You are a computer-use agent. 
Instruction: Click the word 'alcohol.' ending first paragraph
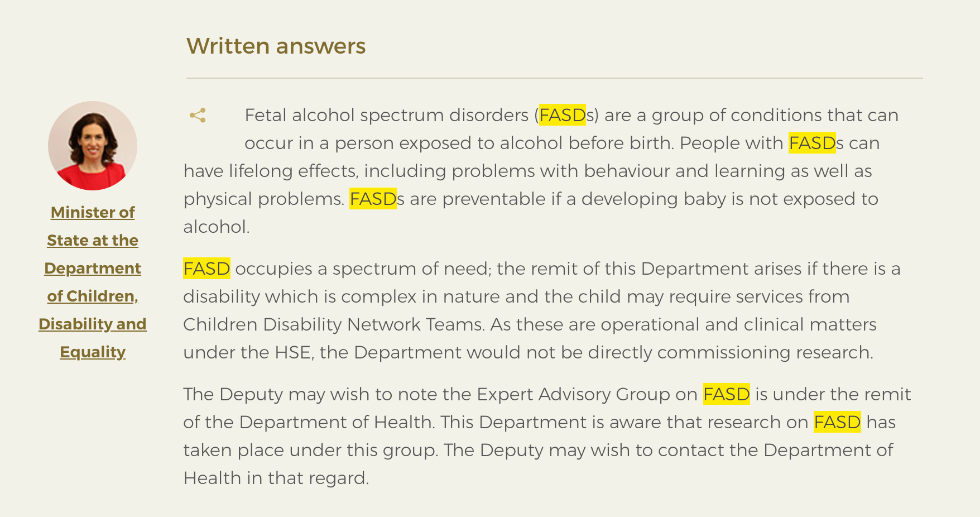[217, 227]
